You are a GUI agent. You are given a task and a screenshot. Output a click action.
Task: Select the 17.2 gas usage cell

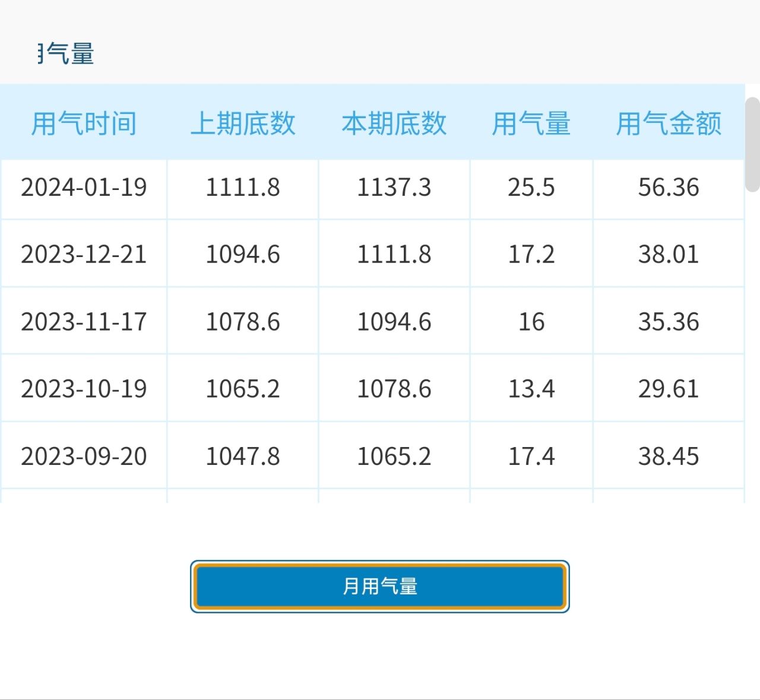(x=531, y=255)
